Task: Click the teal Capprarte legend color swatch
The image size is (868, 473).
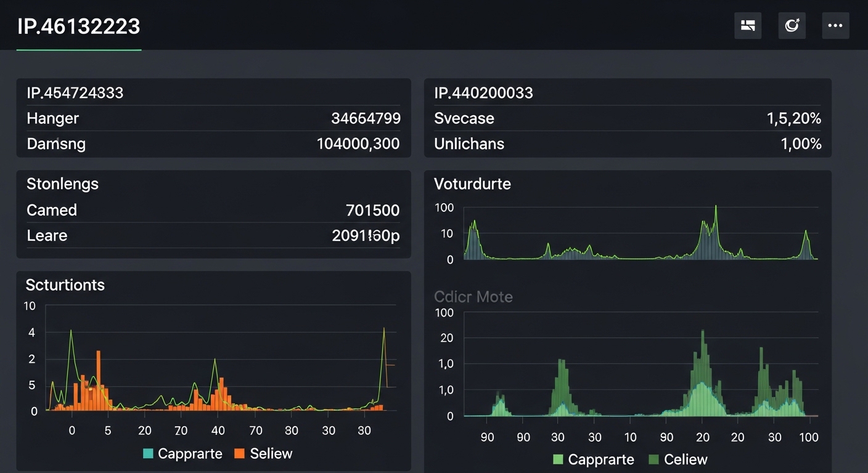Action: (148, 454)
